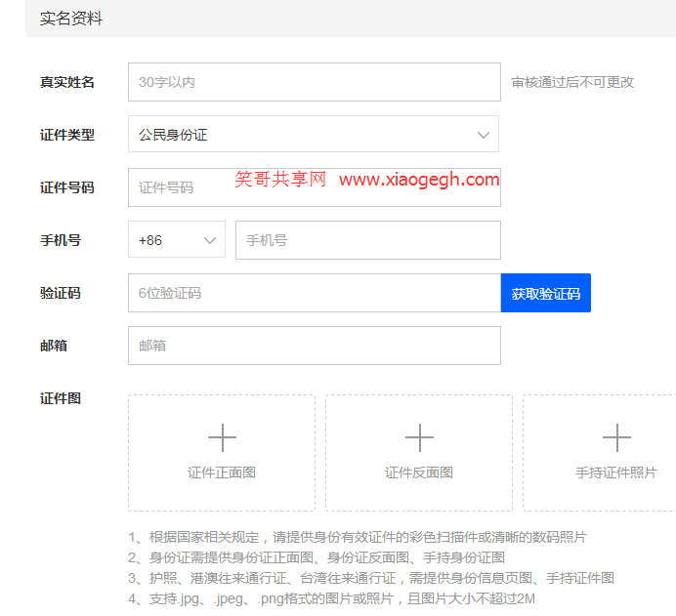Click the 手机号 phone number field
The height and width of the screenshot is (616, 676).
(x=368, y=240)
